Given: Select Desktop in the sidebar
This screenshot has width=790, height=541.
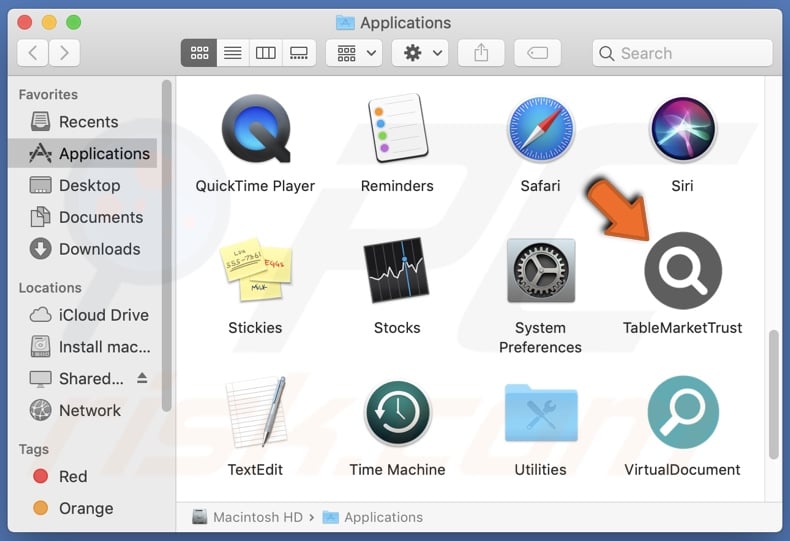Looking at the screenshot, I should tap(84, 185).
